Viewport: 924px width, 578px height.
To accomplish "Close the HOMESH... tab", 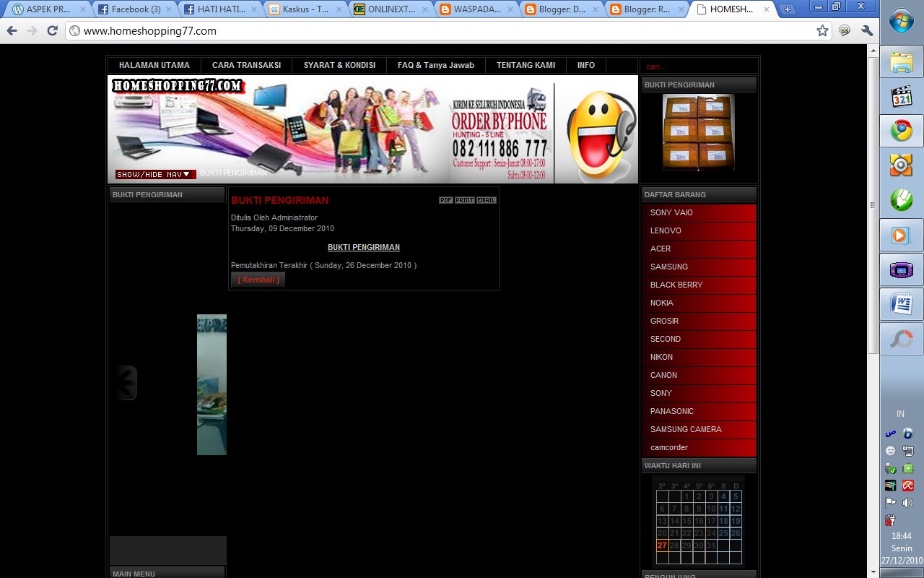I will point(767,9).
